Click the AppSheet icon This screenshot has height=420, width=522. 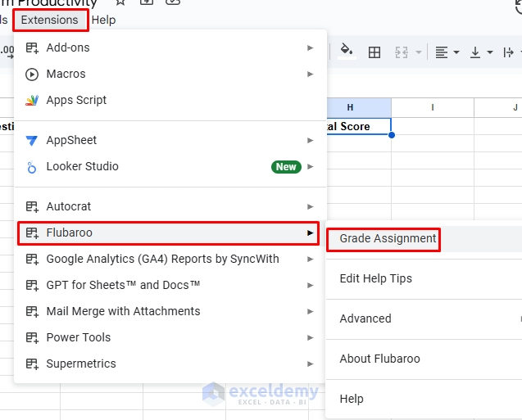pos(32,140)
